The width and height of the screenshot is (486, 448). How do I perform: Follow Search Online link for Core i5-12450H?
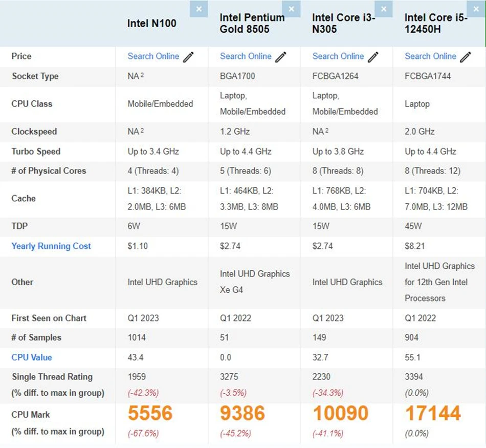430,56
